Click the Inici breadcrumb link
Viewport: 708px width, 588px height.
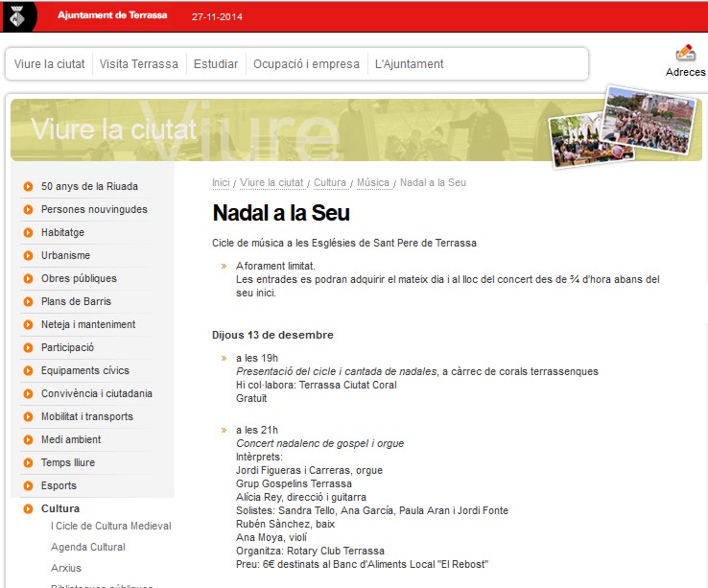tap(221, 182)
